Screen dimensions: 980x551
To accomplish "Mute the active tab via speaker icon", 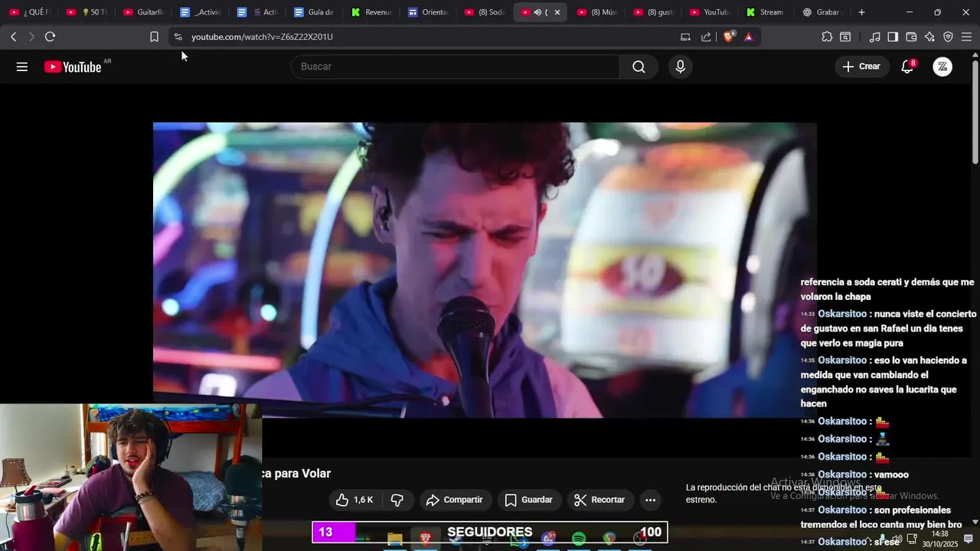I will [x=537, y=12].
